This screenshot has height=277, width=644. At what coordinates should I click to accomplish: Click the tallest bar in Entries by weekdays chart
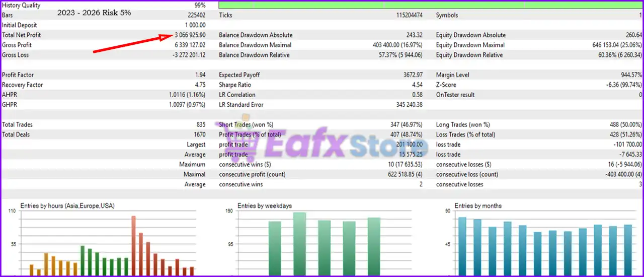[300, 244]
